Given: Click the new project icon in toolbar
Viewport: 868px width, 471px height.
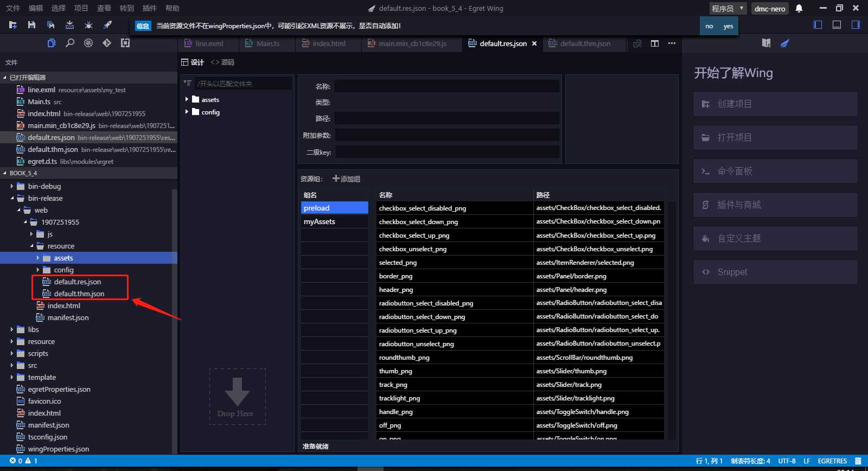Looking at the screenshot, I should (x=13, y=25).
